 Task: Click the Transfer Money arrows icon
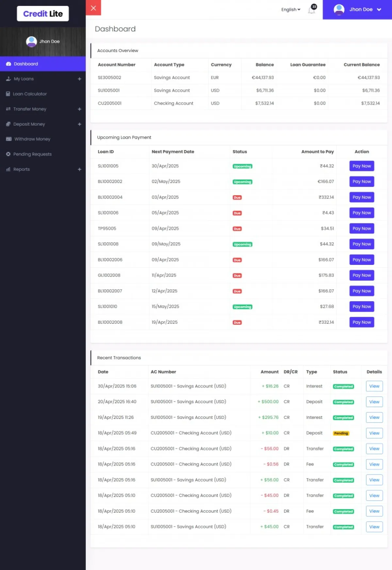(x=8, y=109)
